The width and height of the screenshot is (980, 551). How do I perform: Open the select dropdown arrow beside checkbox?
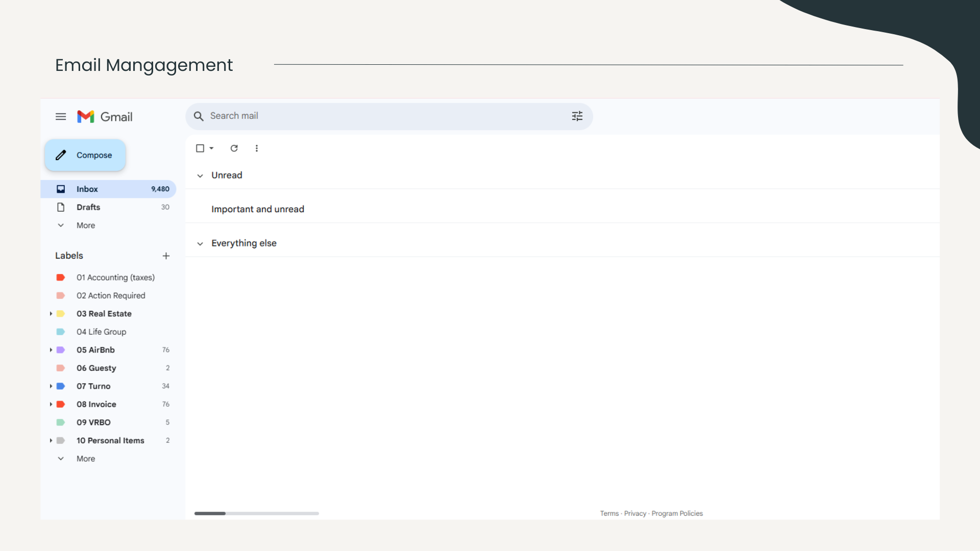pos(211,148)
